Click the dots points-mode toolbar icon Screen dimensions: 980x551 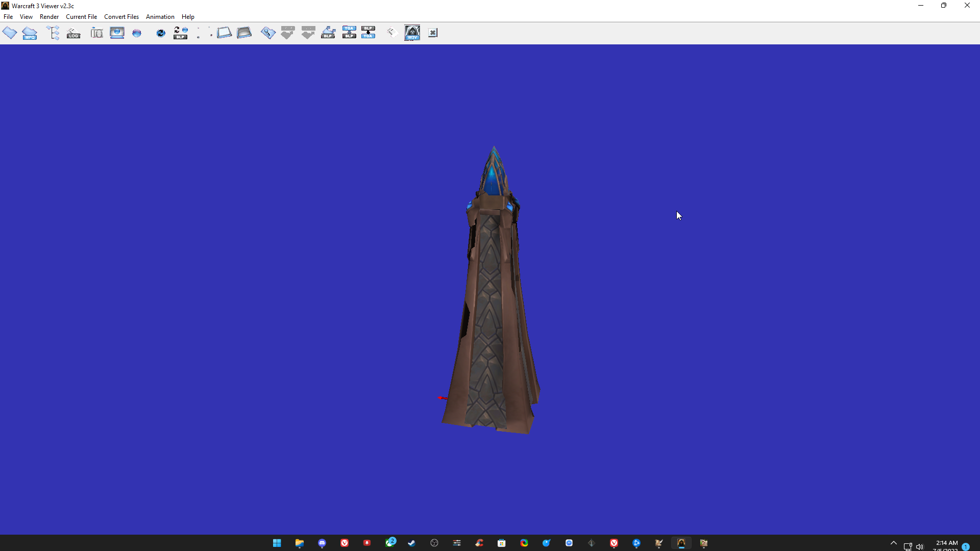click(x=204, y=33)
